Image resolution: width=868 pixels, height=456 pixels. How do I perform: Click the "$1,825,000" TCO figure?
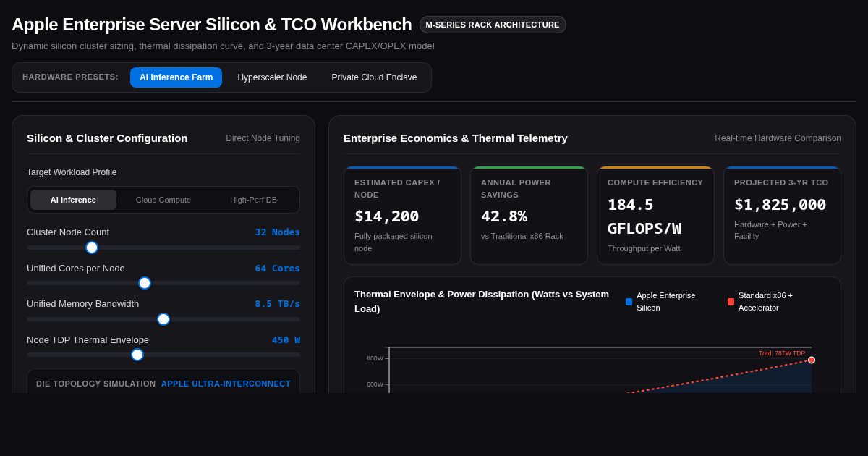(x=780, y=205)
